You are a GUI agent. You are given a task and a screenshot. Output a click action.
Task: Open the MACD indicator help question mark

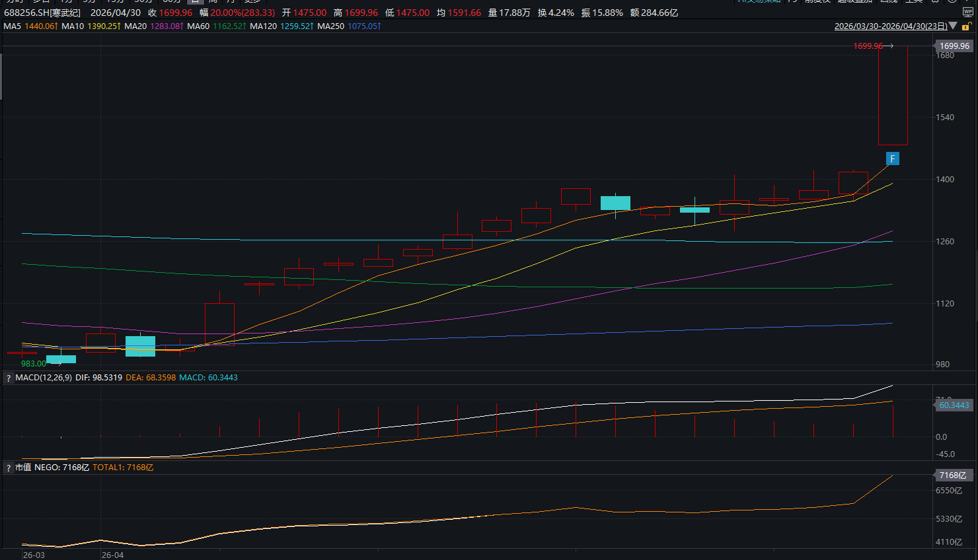(9, 378)
